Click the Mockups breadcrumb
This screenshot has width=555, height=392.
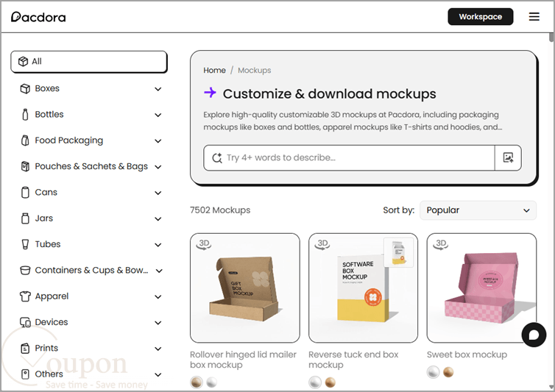(255, 70)
